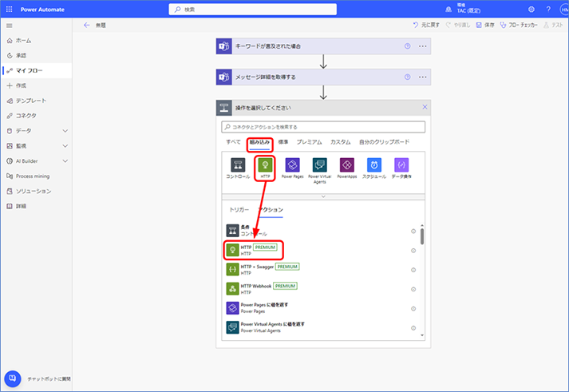The image size is (569, 392).
Task: Show info for HTTP action
Action: tap(413, 251)
